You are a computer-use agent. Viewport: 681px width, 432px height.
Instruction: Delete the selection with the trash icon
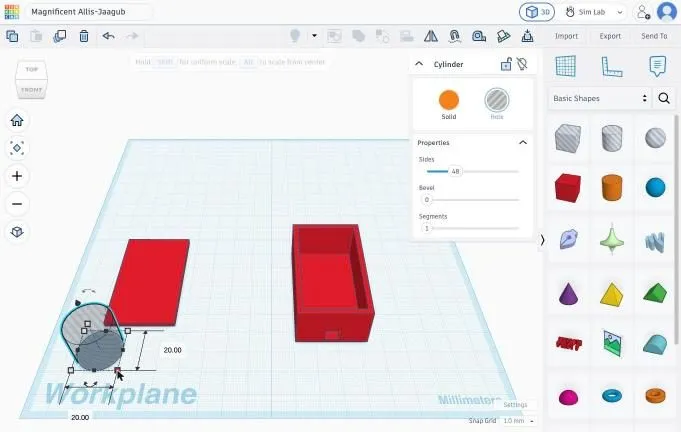click(x=84, y=36)
